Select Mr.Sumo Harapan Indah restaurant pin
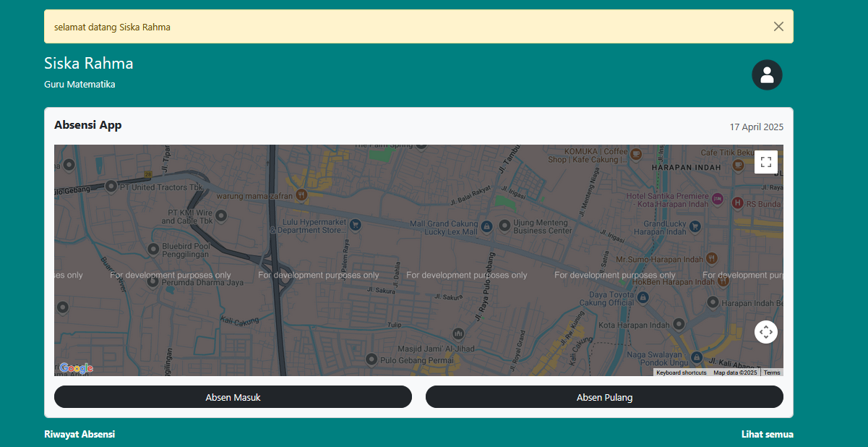 (x=712, y=258)
